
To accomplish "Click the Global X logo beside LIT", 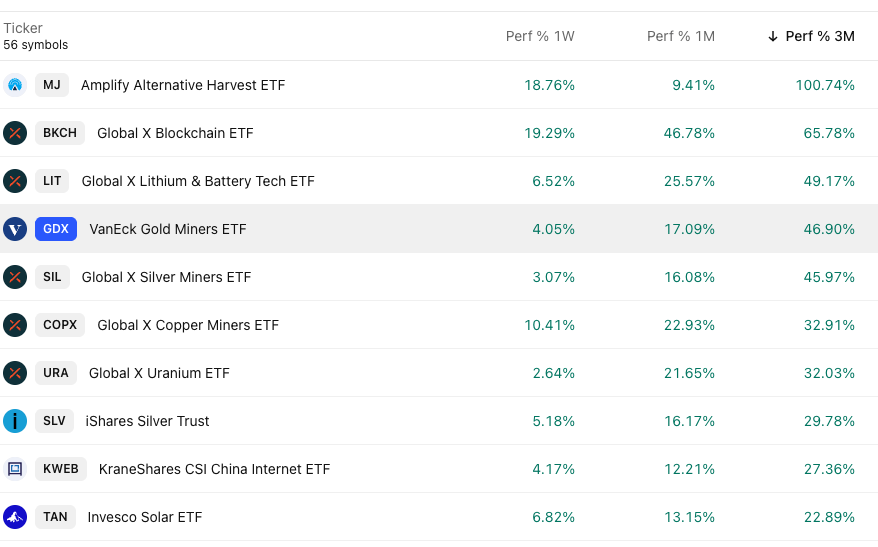I will pyautogui.click(x=14, y=181).
